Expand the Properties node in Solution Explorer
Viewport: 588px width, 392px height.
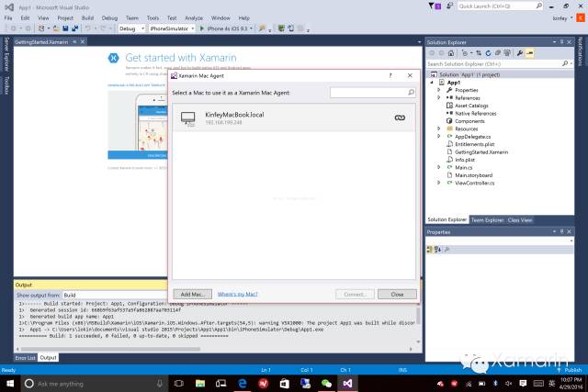click(439, 90)
